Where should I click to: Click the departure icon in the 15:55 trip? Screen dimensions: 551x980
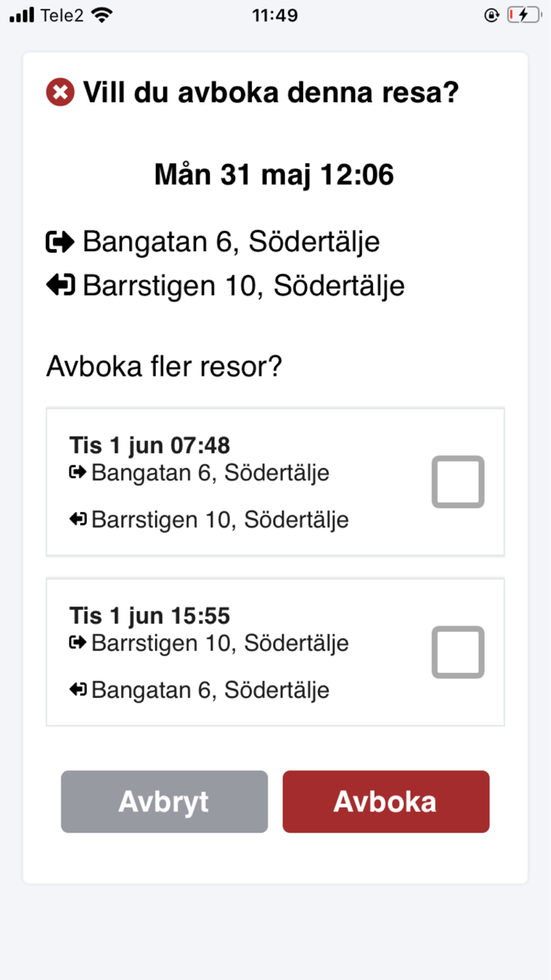tap(77, 642)
